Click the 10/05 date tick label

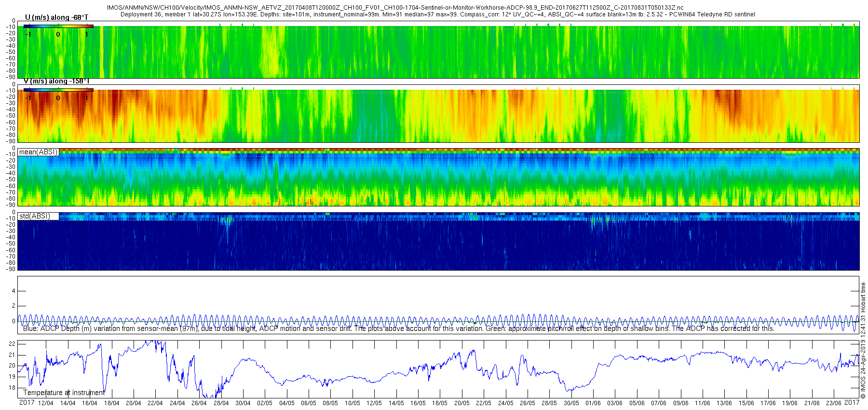(x=352, y=403)
